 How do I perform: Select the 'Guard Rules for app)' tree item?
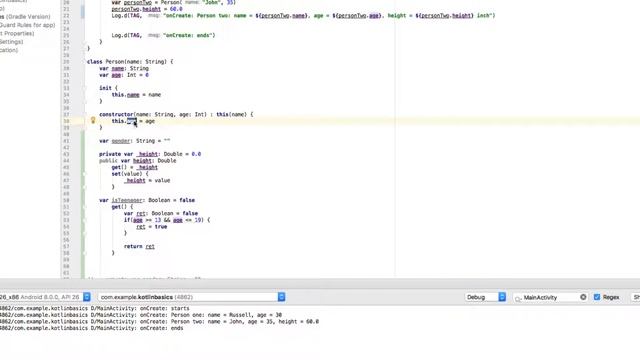(27, 25)
